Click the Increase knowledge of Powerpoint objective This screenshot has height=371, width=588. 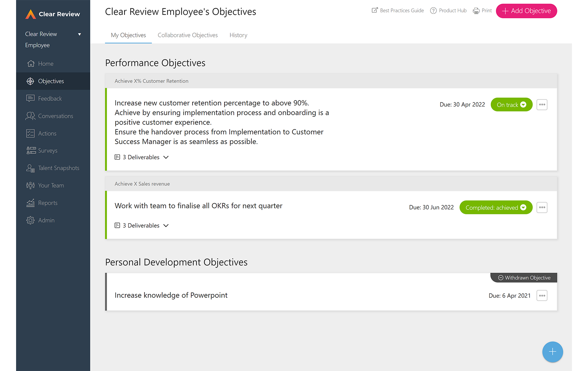click(171, 295)
